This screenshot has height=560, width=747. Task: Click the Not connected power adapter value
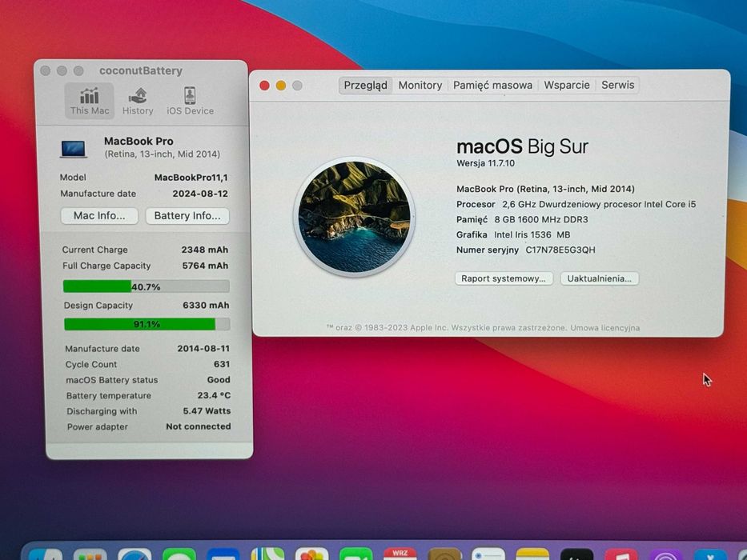point(199,426)
